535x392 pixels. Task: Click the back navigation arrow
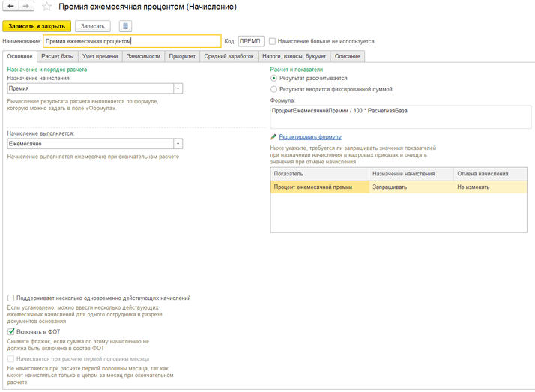[x=11, y=7]
